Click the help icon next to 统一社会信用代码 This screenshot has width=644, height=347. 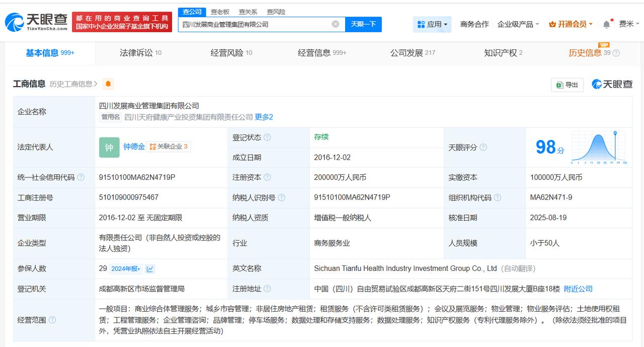click(80, 177)
